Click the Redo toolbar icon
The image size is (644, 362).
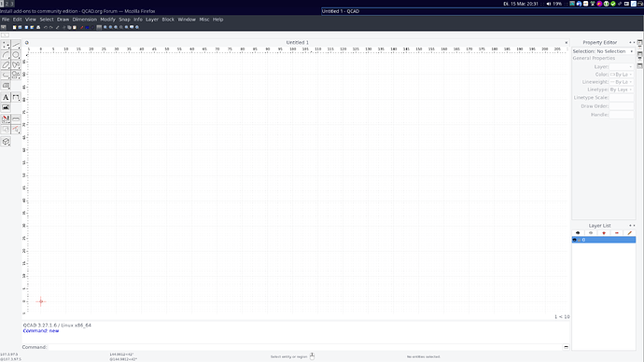pos(51,27)
